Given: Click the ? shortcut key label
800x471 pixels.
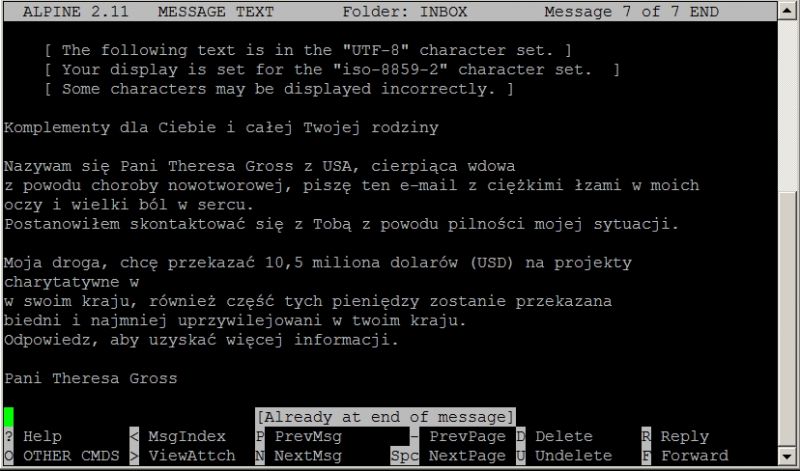Looking at the screenshot, I should (x=9, y=436).
